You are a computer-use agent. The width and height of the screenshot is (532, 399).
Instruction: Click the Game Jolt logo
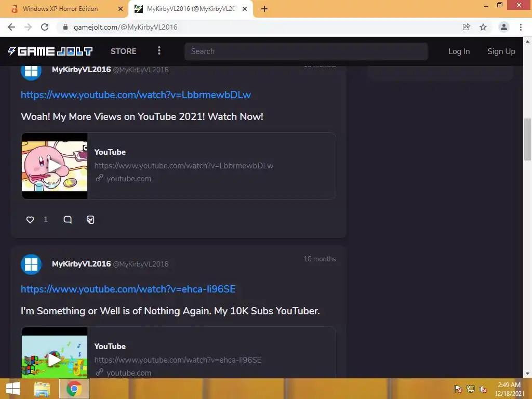coord(50,51)
